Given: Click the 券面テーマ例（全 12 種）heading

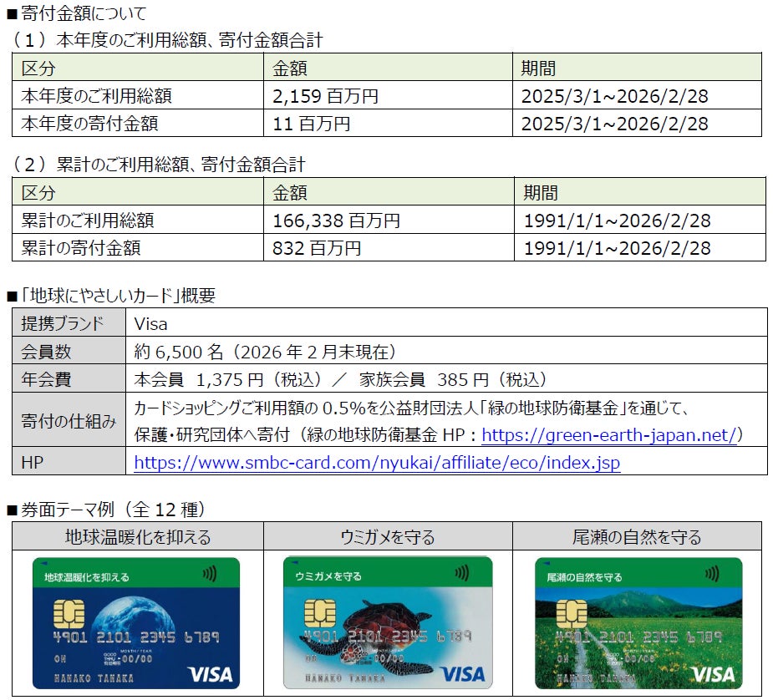Looking at the screenshot, I should pyautogui.click(x=105, y=510).
